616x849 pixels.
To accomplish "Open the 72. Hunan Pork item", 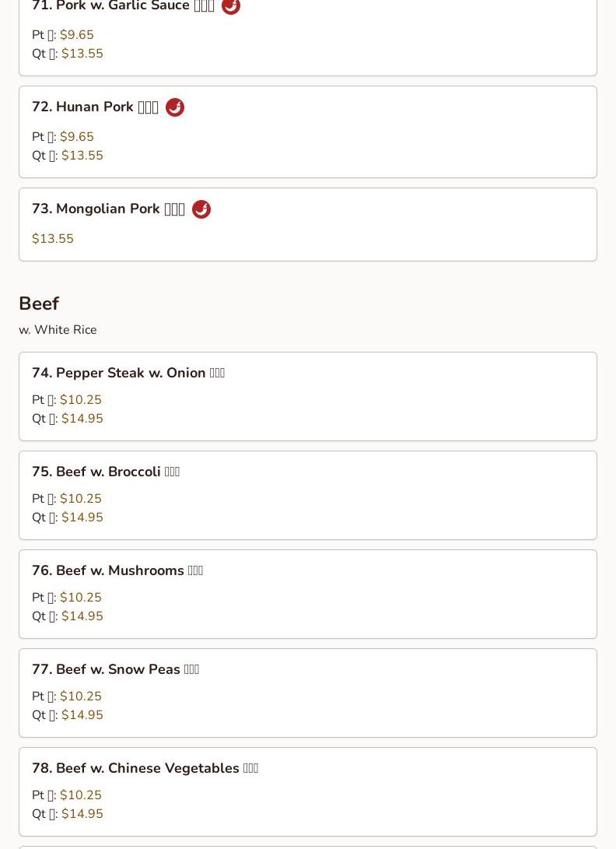I will pyautogui.click(x=94, y=107).
